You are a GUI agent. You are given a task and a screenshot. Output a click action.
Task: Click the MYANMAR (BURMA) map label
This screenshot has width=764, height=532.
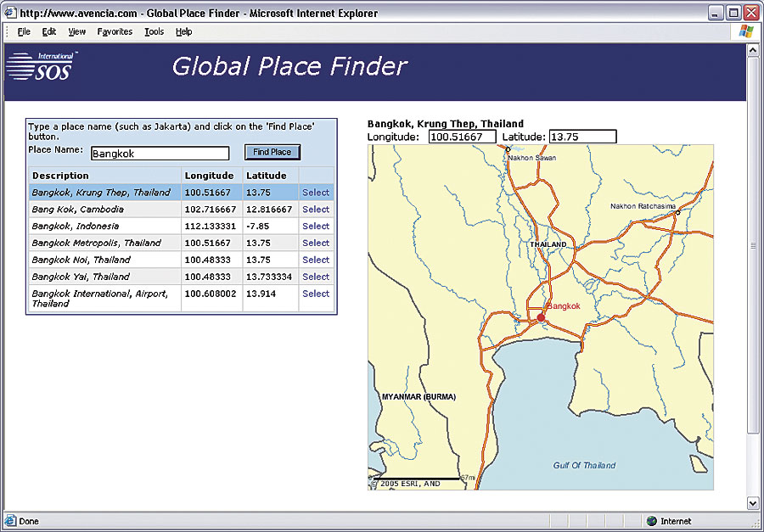tap(419, 396)
